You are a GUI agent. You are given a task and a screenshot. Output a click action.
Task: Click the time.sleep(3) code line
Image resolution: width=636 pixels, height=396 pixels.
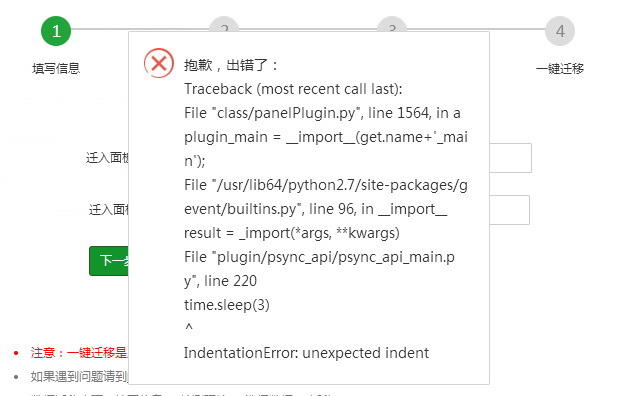coord(227,305)
